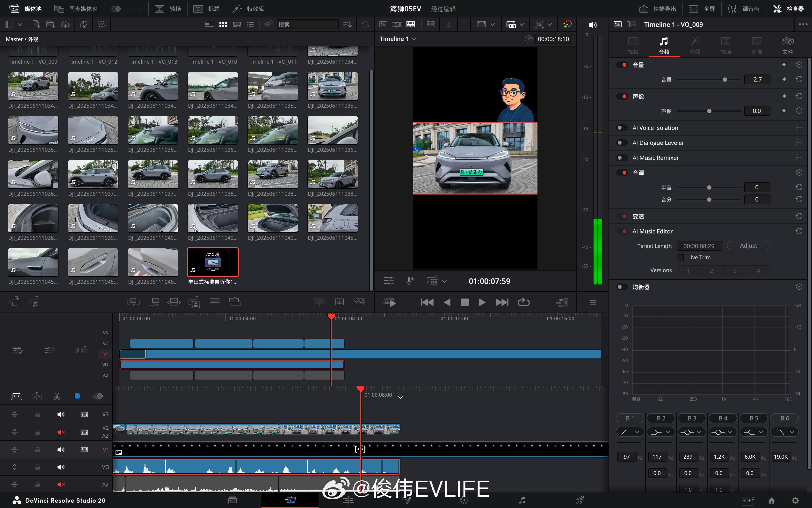Open B3 band filter type dropdown
Viewport: 812px width, 508px height.
pyautogui.click(x=692, y=432)
